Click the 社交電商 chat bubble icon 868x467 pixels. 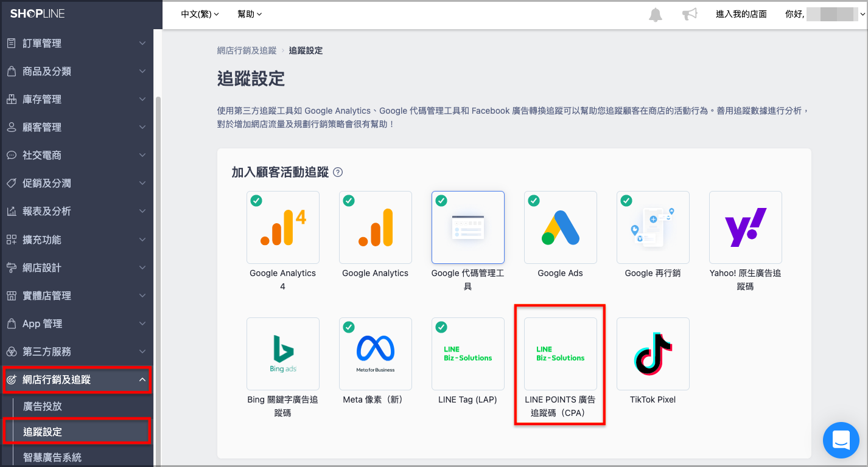[11, 155]
